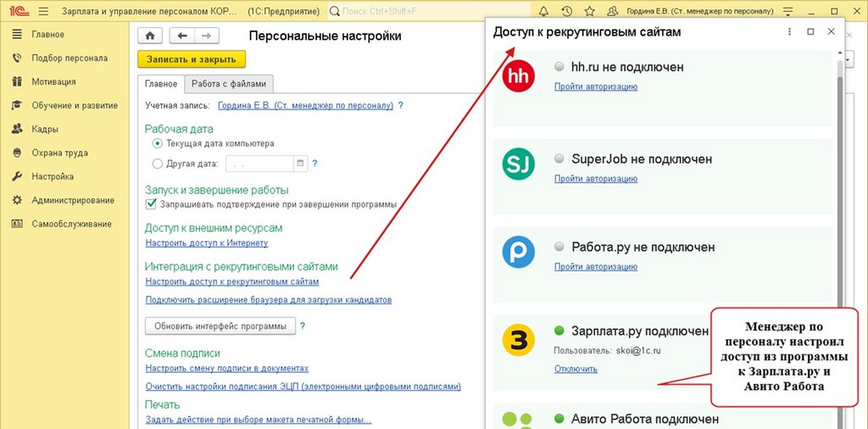Toggle Запрашивать подтверждение при завершении программы checkbox
Screen dimensions: 868x429
151,204
